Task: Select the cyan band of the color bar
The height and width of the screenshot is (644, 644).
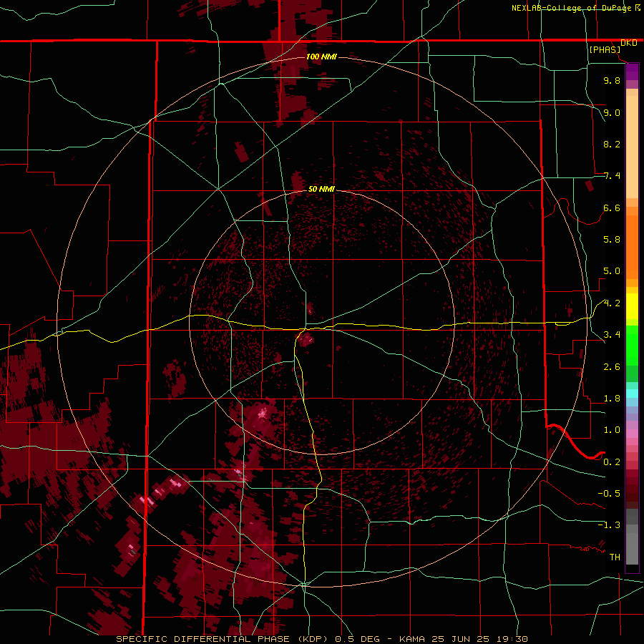Action: [632, 394]
